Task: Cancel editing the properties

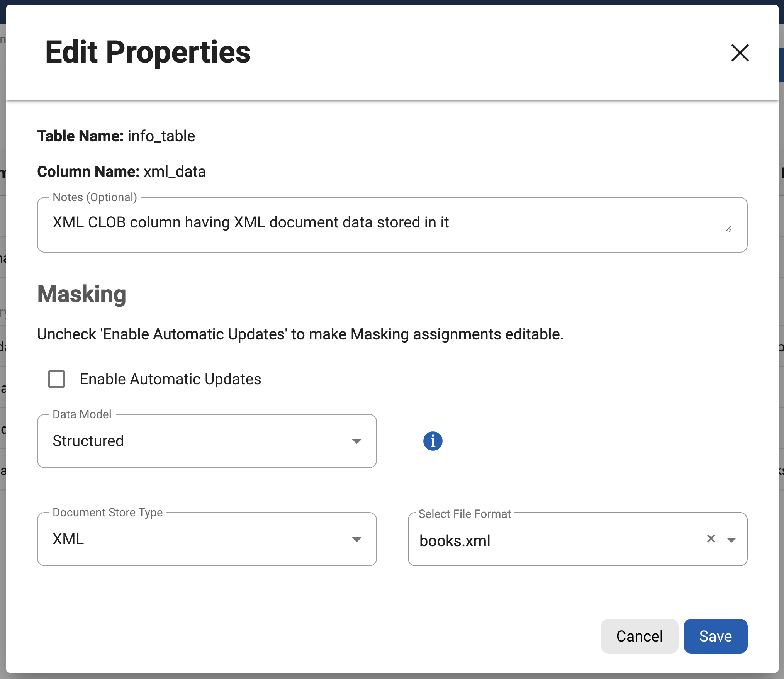Action: point(639,636)
